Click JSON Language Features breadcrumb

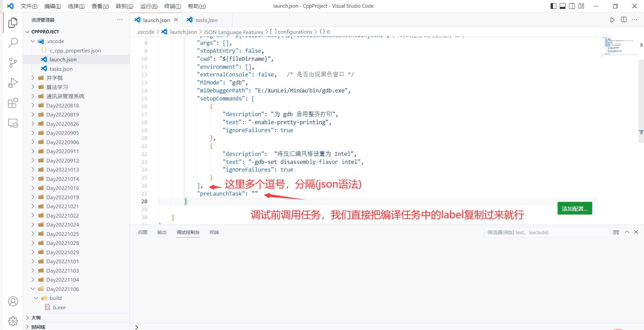tap(233, 32)
